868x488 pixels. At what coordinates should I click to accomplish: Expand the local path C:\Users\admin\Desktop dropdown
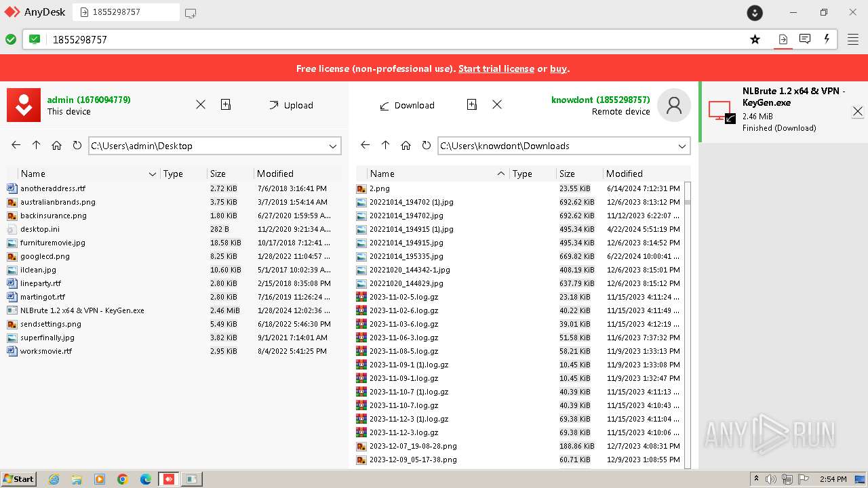click(333, 146)
